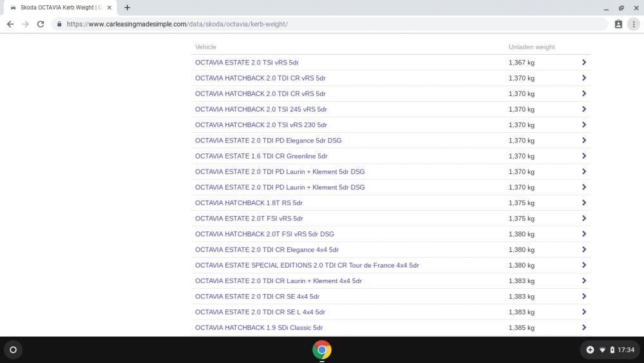Click the Chrome icon on the shelf
Image resolution: width=644 pixels, height=363 pixels.
pyautogui.click(x=322, y=350)
